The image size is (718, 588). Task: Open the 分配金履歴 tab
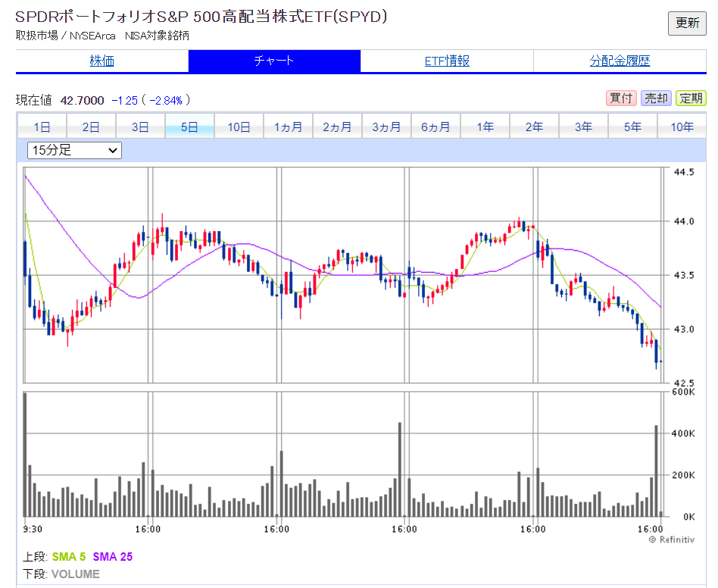620,61
